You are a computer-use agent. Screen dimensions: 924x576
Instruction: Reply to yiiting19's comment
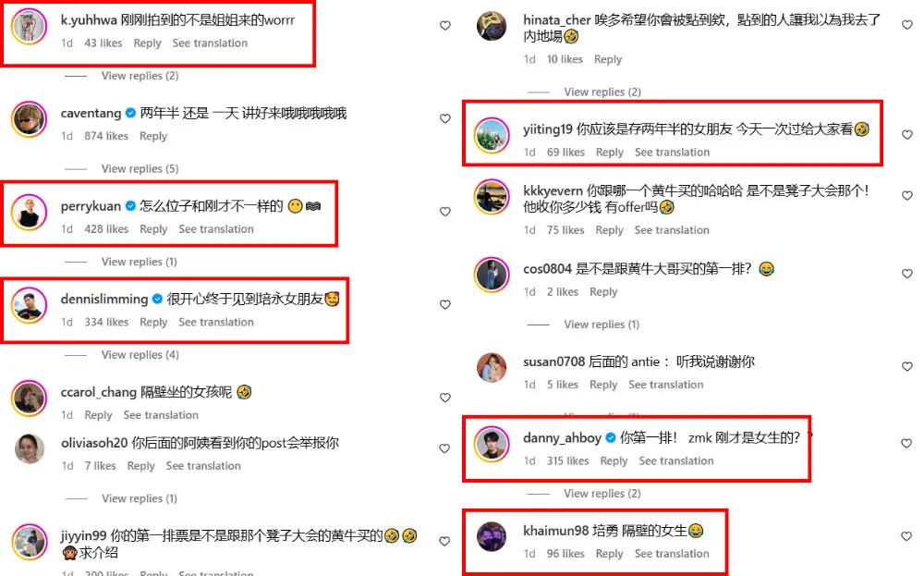[x=609, y=153]
